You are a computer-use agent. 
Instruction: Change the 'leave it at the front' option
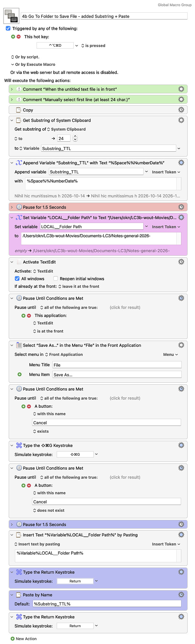tap(79, 287)
